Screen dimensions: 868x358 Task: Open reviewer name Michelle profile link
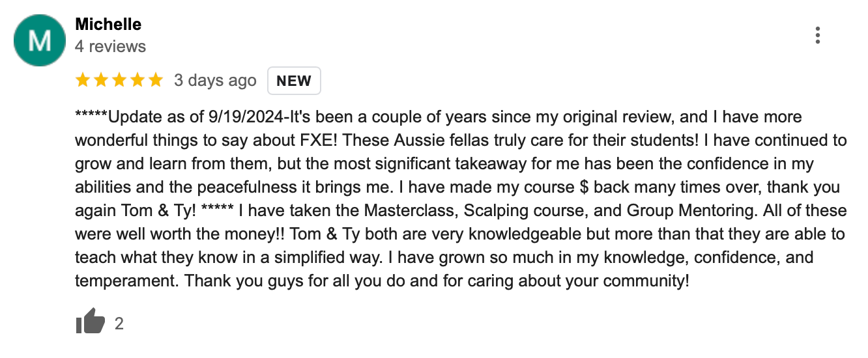(108, 25)
